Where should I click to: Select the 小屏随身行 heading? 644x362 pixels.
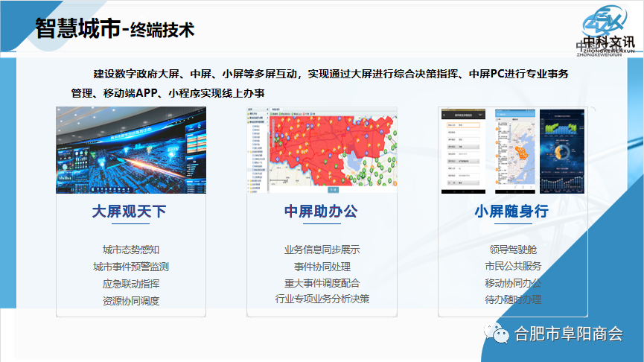point(511,212)
